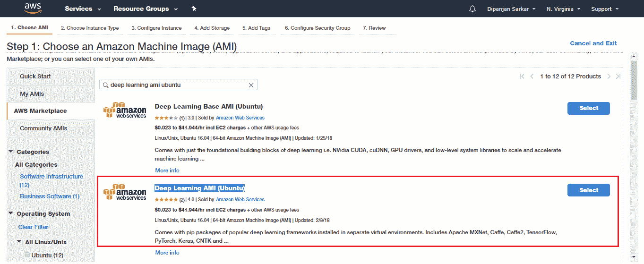The height and width of the screenshot is (264, 644).
Task: Open the Support dropdown menu
Action: point(604,9)
